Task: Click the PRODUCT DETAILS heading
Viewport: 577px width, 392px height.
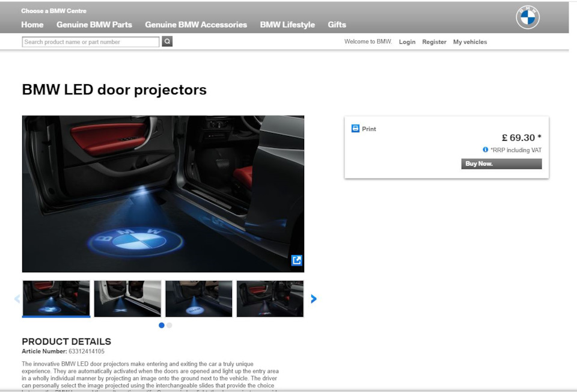Action: point(66,341)
